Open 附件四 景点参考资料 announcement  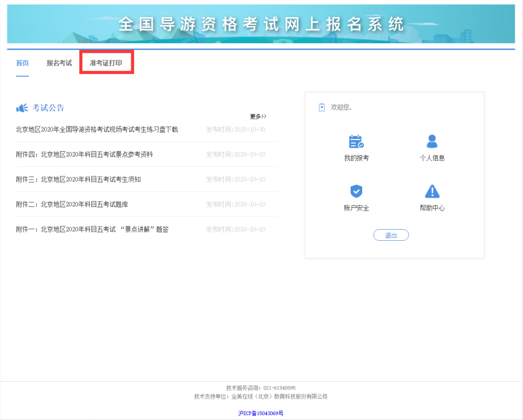(x=84, y=155)
